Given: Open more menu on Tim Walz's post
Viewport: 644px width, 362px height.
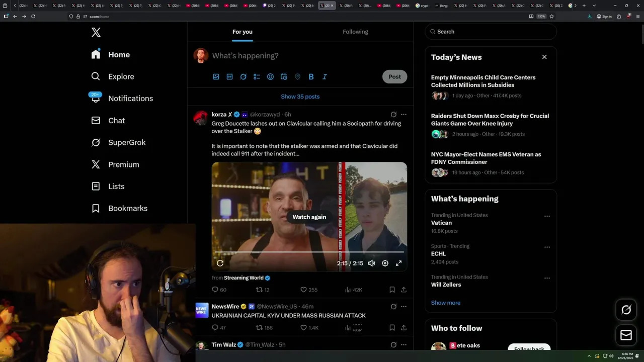Looking at the screenshot, I should pyautogui.click(x=404, y=345).
